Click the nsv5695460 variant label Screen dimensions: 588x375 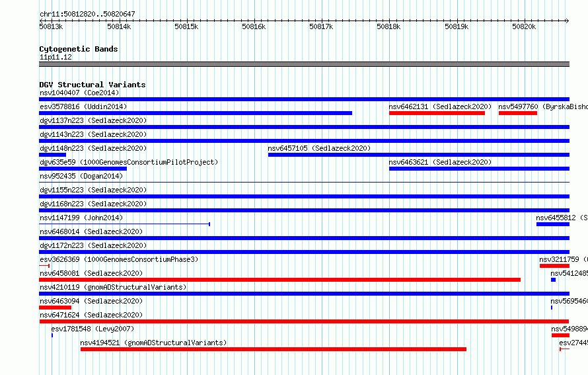pos(569,301)
